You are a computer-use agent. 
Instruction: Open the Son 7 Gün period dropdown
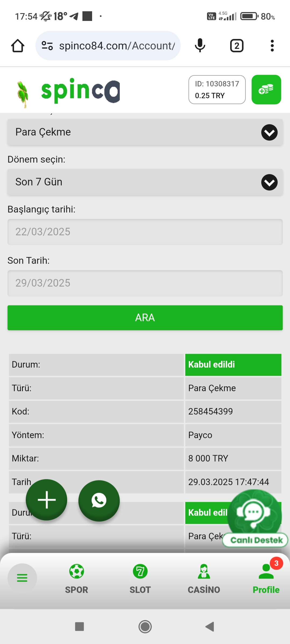click(x=145, y=182)
